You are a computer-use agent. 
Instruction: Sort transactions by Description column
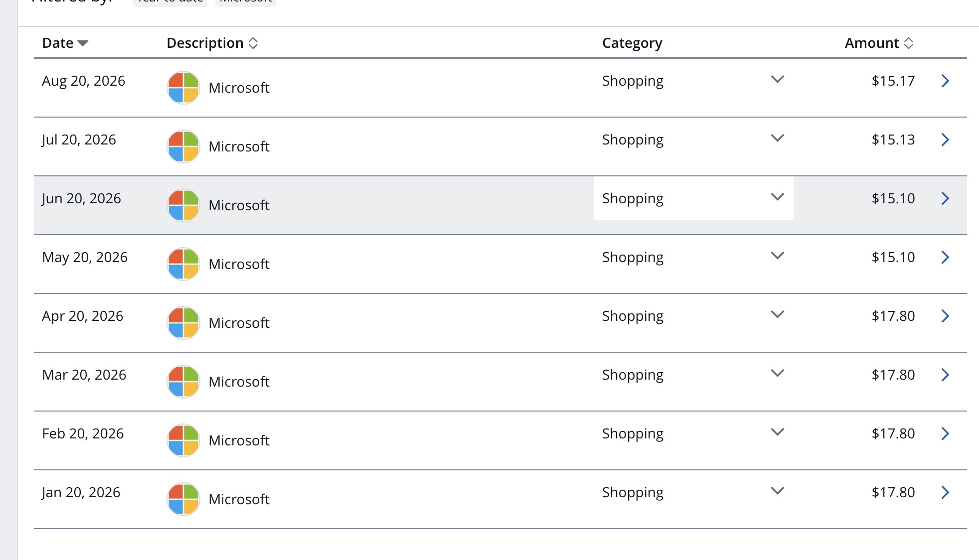[212, 43]
